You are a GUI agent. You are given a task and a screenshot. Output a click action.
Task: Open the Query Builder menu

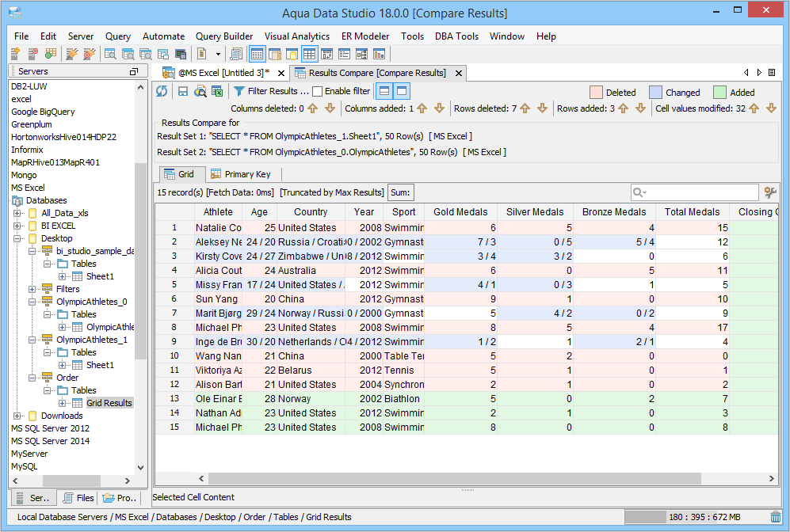pyautogui.click(x=224, y=36)
